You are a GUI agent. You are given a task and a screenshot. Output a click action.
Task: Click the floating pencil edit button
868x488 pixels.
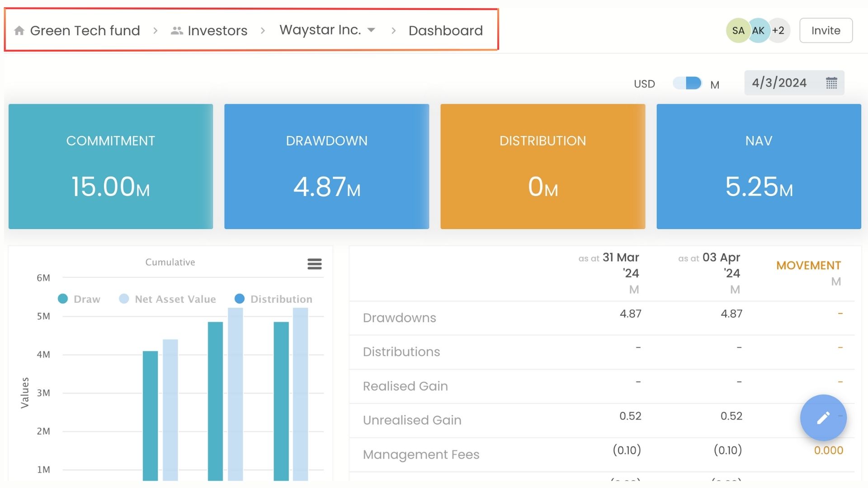point(823,418)
